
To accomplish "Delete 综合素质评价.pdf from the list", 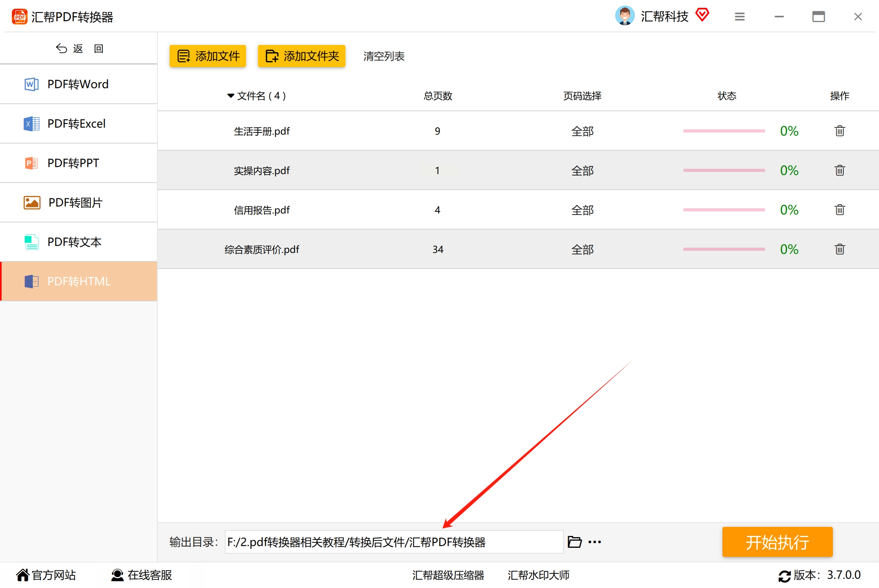I will [x=840, y=249].
